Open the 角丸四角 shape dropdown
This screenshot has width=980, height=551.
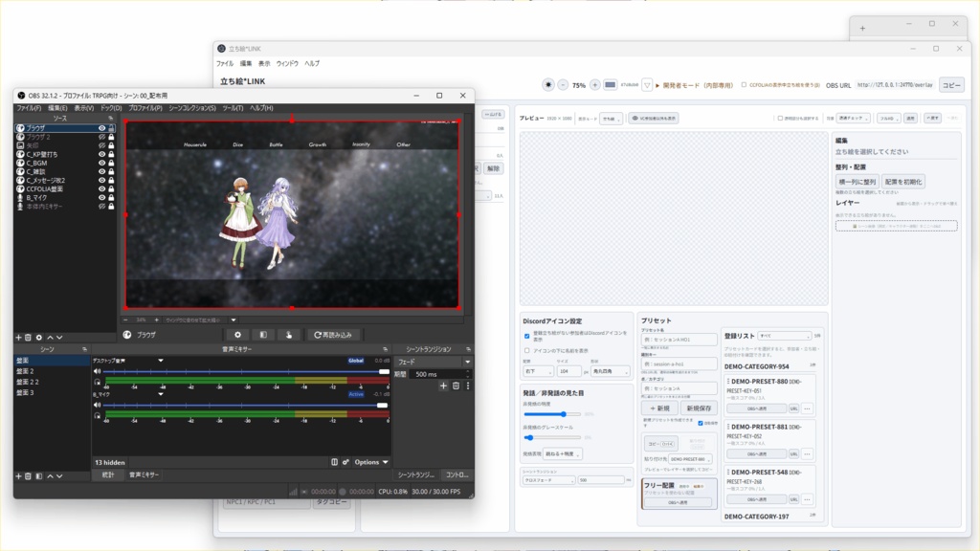coord(610,371)
